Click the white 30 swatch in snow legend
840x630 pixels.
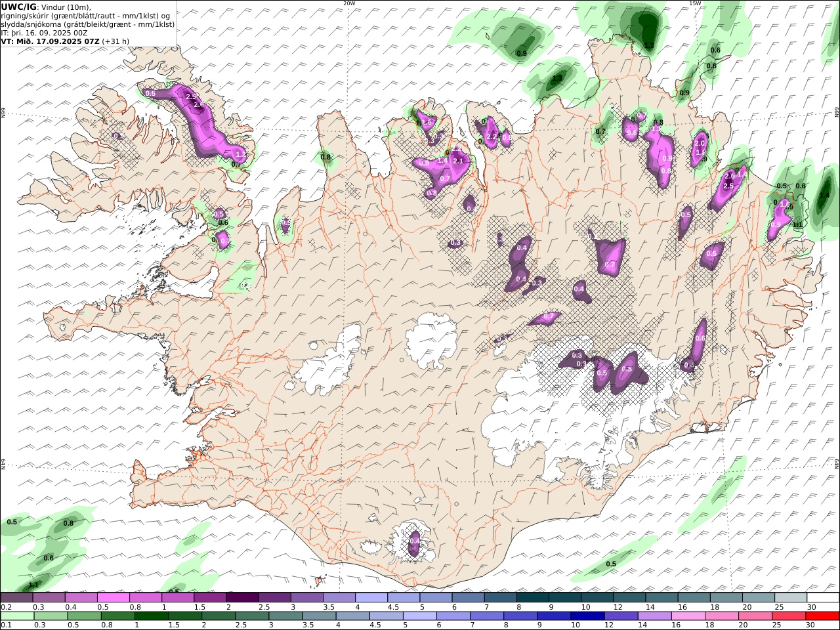click(823, 597)
